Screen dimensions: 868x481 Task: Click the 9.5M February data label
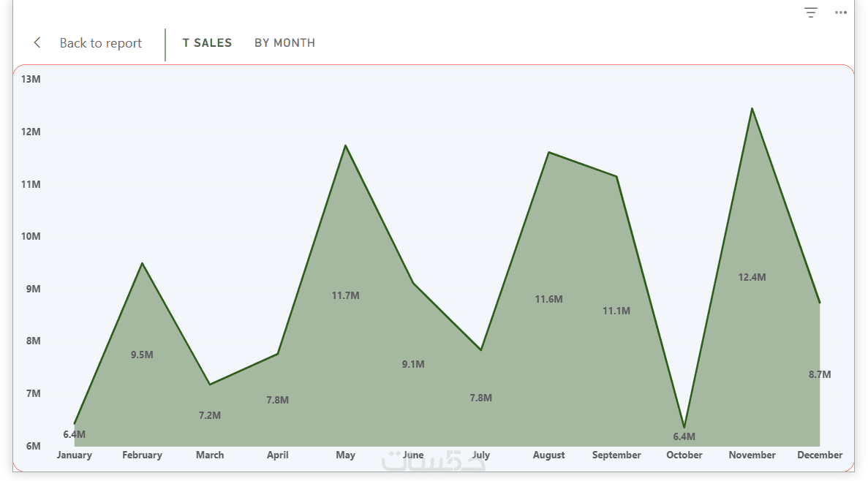point(142,355)
